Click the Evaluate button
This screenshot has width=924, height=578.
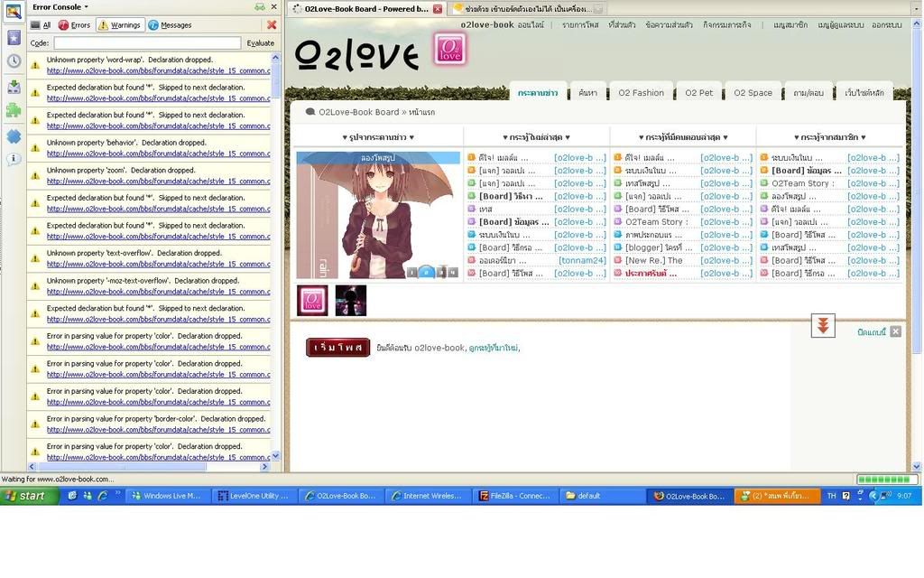pyautogui.click(x=260, y=43)
